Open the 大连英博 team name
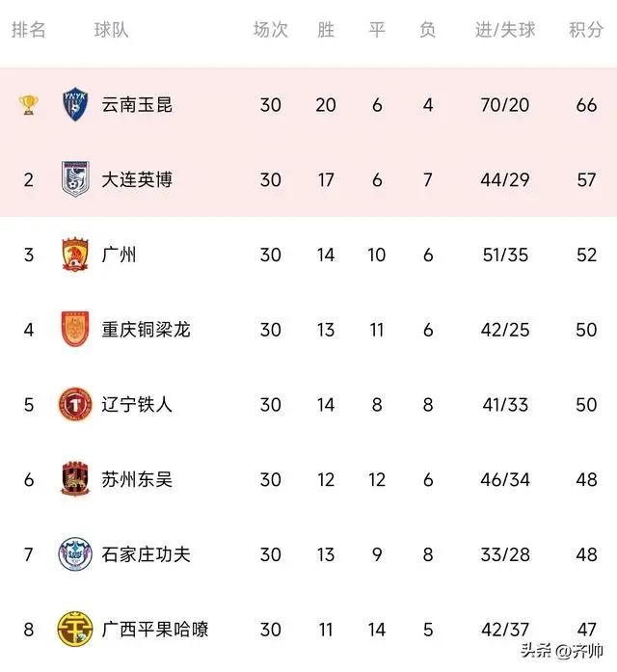The image size is (617, 672). tap(137, 179)
